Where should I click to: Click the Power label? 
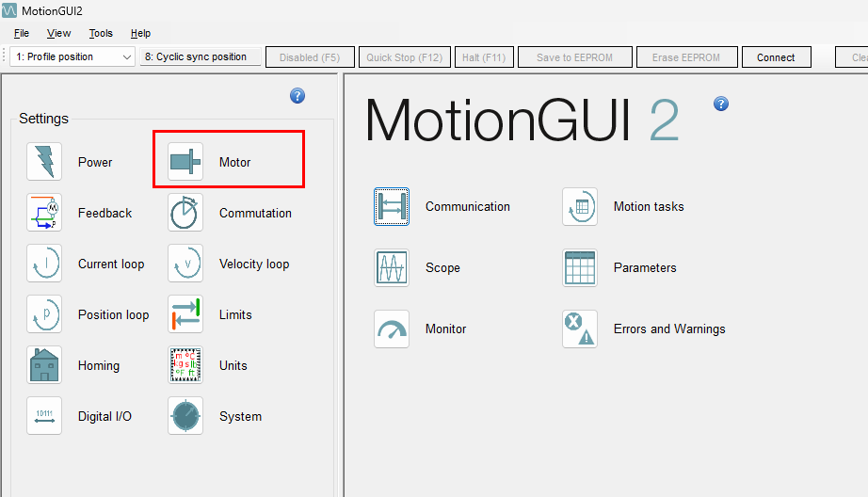pyautogui.click(x=95, y=162)
